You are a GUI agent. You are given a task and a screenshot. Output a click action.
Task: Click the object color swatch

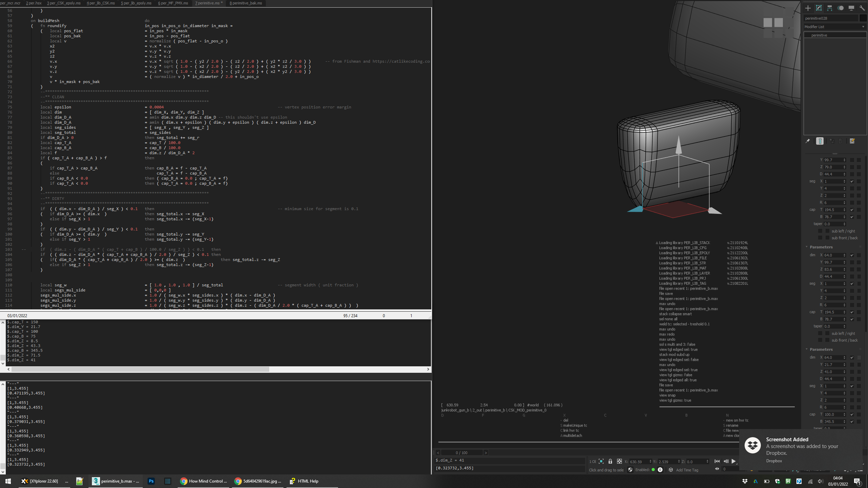(x=863, y=18)
